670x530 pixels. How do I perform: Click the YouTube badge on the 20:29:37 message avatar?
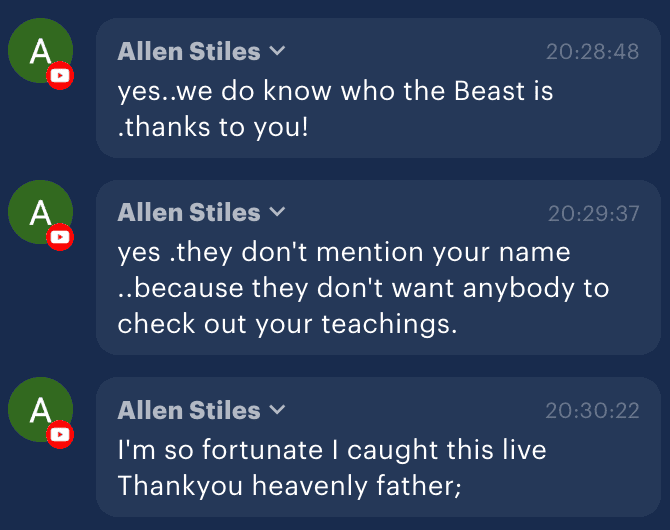60,237
